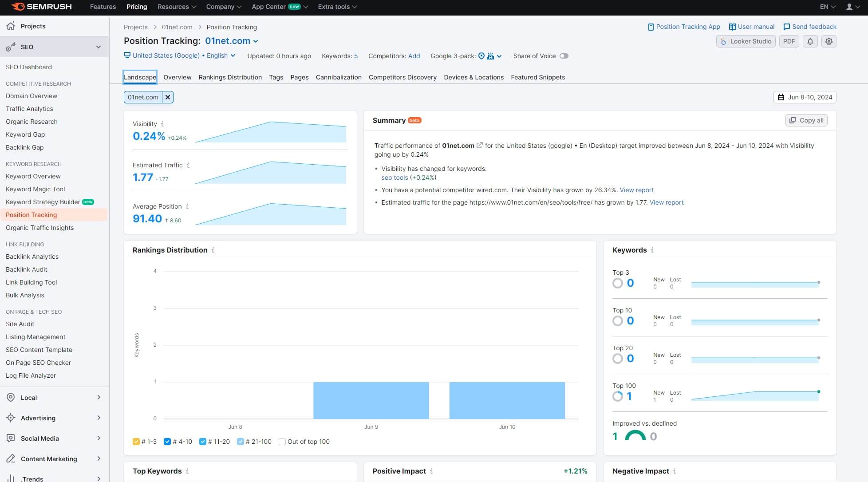This screenshot has height=482, width=868.
Task: Click the user profile icon
Action: (x=849, y=7)
